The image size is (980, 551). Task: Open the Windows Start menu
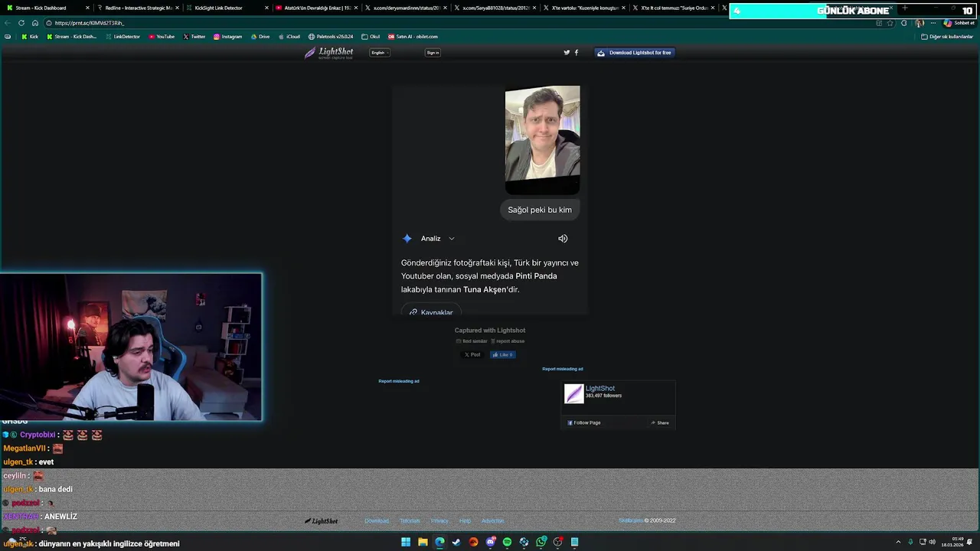[x=406, y=542]
